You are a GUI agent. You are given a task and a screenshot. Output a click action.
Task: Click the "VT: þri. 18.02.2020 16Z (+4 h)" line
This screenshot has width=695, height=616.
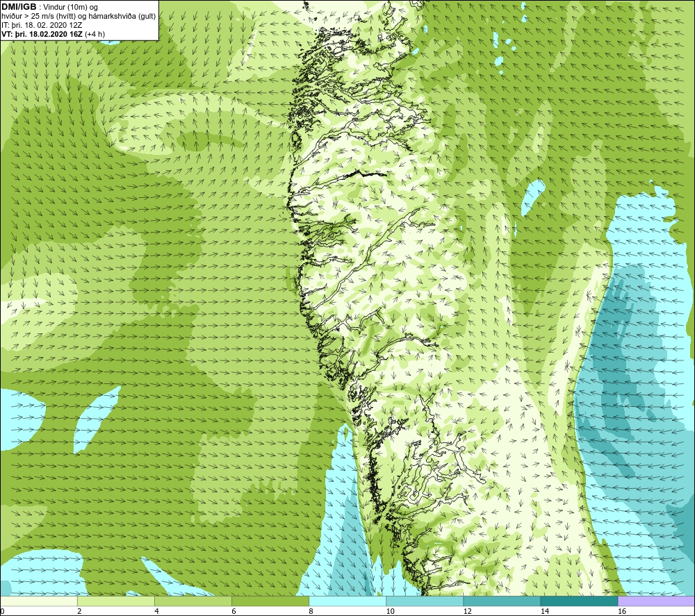pos(54,34)
